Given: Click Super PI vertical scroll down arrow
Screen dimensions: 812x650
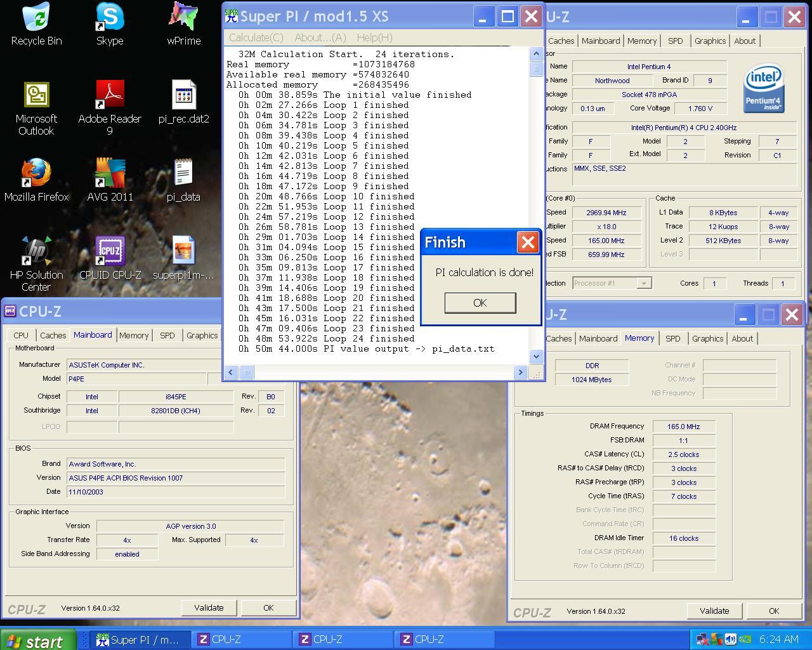Looking at the screenshot, I should (535, 357).
